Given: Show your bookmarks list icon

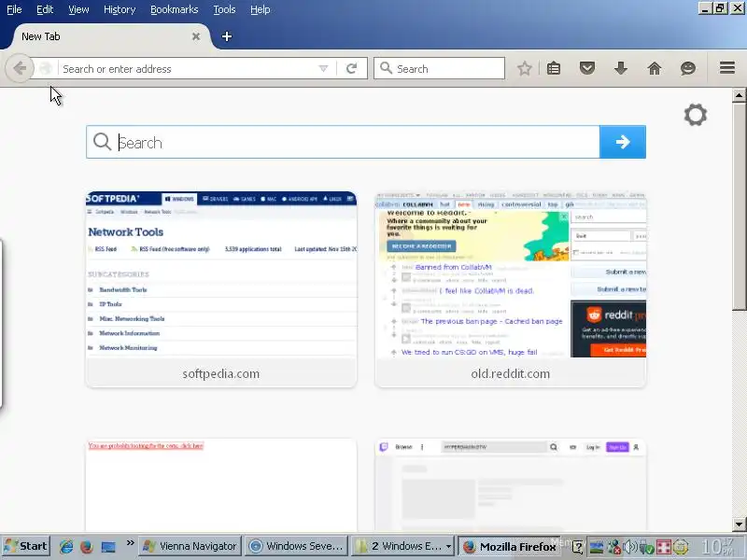Looking at the screenshot, I should (554, 68).
